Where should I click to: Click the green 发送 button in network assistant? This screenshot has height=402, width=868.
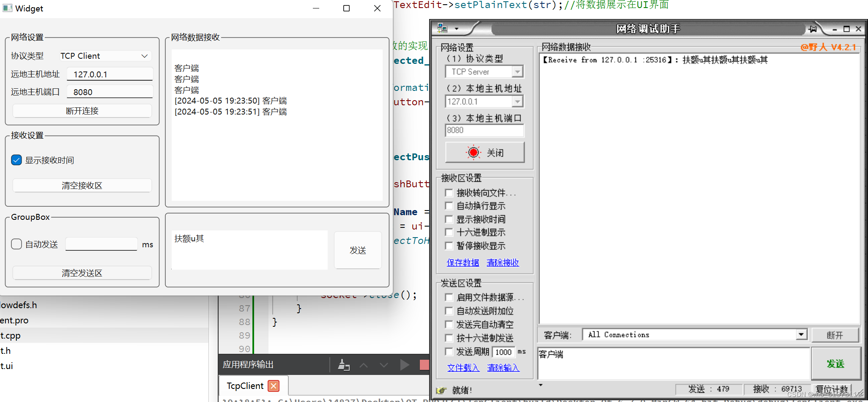click(835, 364)
